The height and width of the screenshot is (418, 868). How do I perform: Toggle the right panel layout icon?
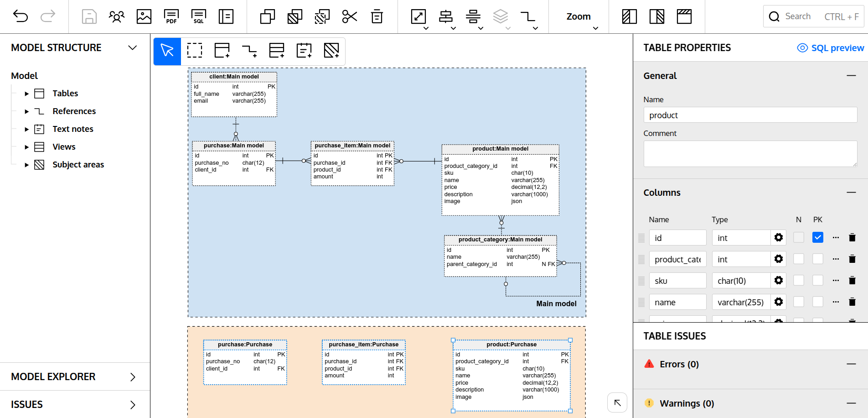coord(657,16)
